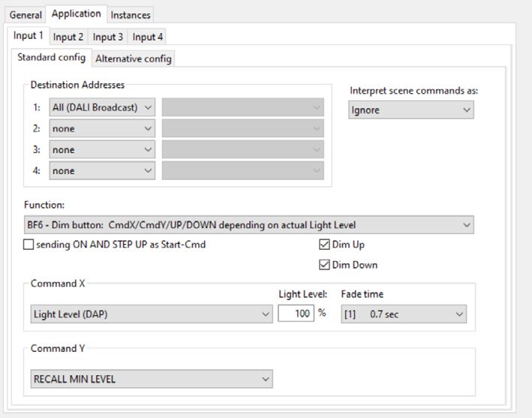Go to Input 4 tab

pos(147,37)
